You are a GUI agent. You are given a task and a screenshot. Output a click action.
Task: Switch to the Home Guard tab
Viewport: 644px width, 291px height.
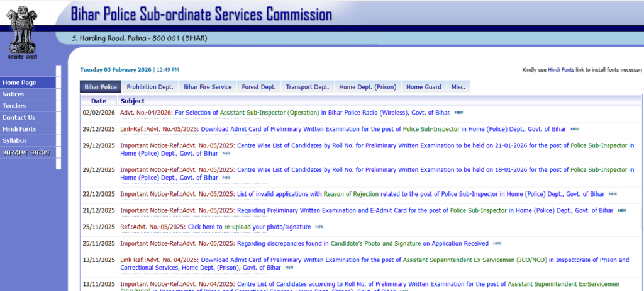pyautogui.click(x=423, y=87)
